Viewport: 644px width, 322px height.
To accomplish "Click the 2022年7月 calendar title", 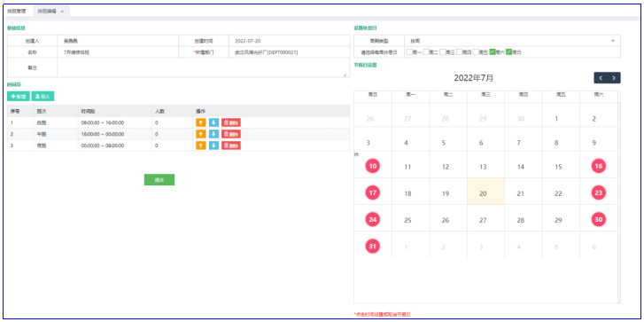I will [474, 78].
